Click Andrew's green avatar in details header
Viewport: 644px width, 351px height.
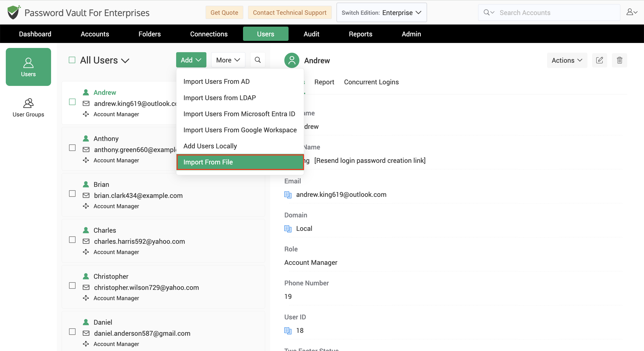(x=292, y=60)
